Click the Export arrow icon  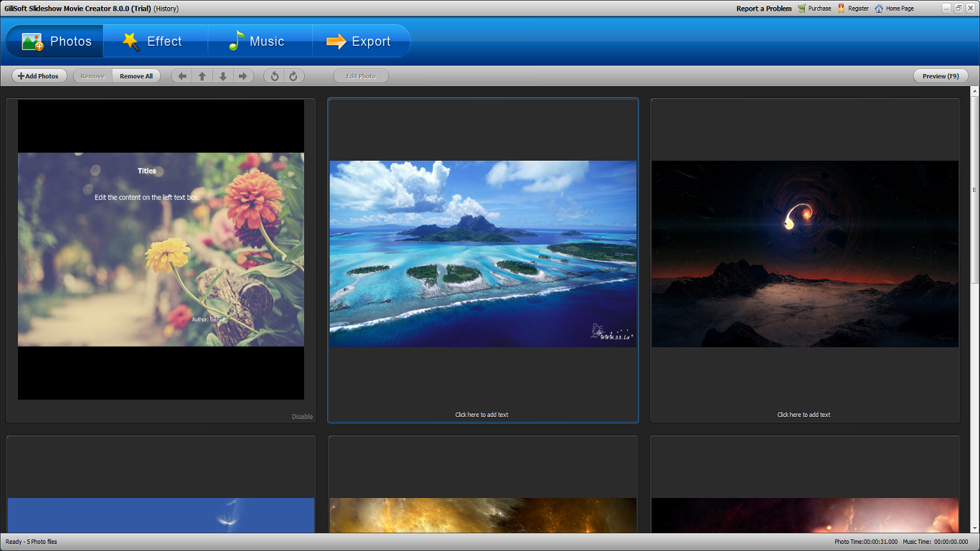click(336, 42)
